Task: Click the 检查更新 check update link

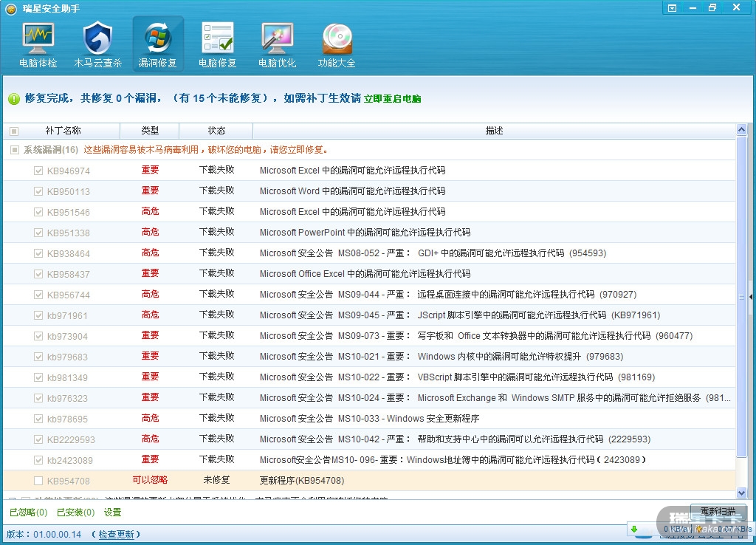Action: click(x=116, y=535)
